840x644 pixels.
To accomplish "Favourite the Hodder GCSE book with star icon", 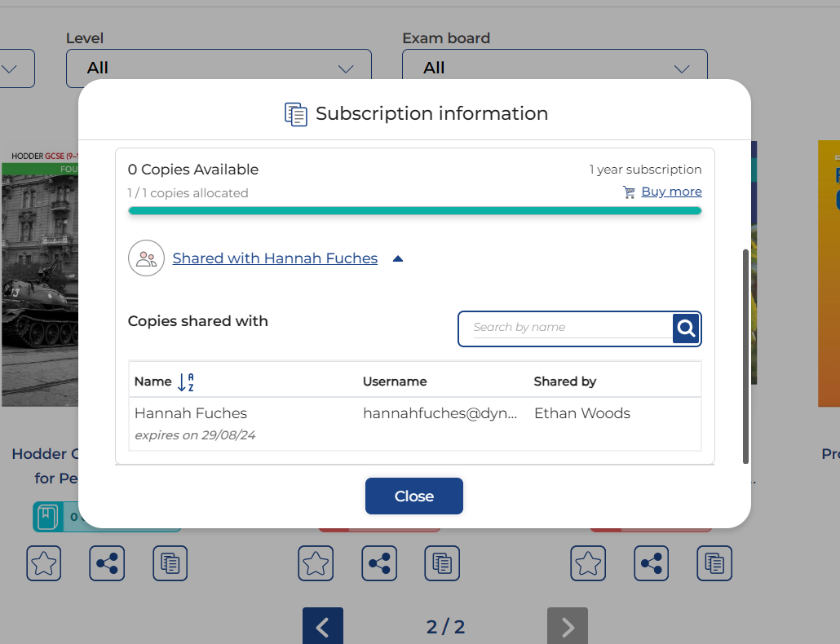I will point(44,563).
